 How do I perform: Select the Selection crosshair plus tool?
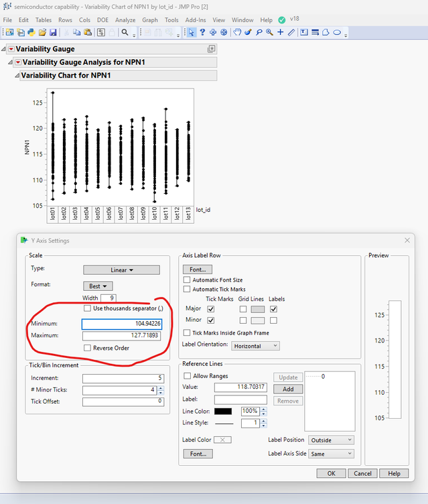213,32
